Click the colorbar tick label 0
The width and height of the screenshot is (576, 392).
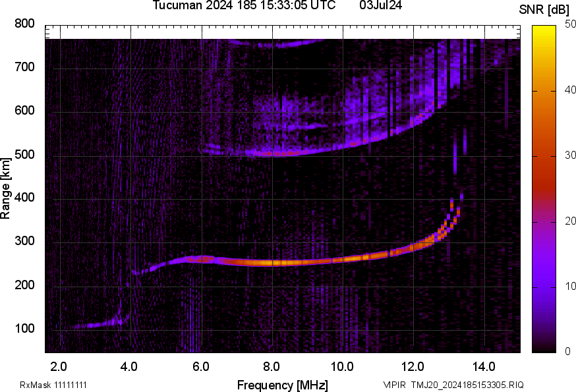pyautogui.click(x=568, y=352)
